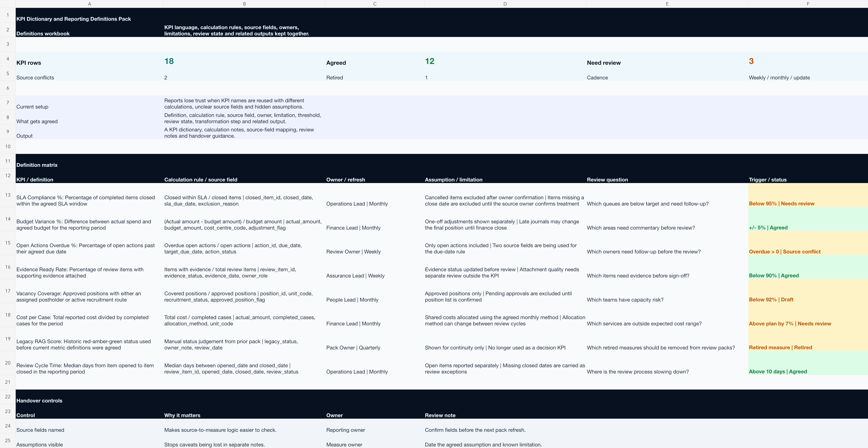
Task: Select column A header
Action: [89, 4]
